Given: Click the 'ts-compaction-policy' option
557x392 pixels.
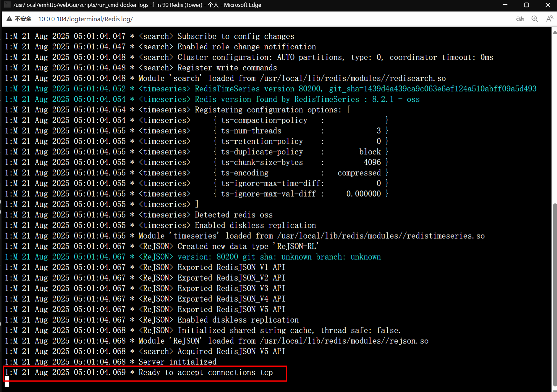Looking at the screenshot, I should coord(264,120).
